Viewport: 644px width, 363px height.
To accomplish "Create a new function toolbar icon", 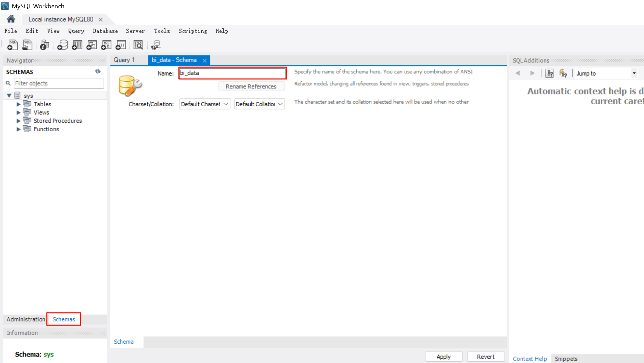I will tap(121, 45).
